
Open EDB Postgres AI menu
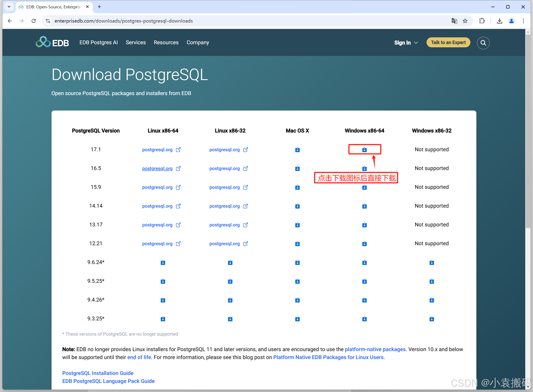click(98, 43)
